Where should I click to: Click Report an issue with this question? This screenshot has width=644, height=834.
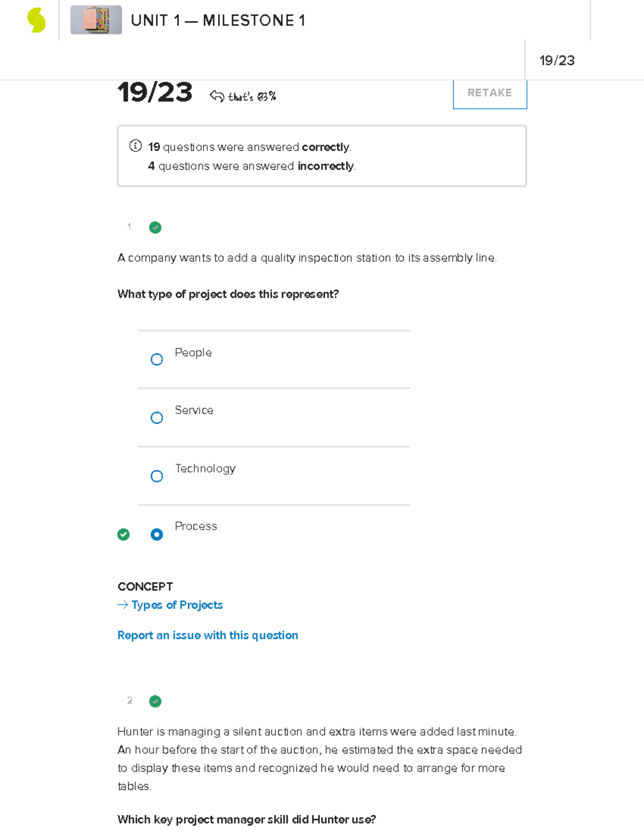[208, 635]
